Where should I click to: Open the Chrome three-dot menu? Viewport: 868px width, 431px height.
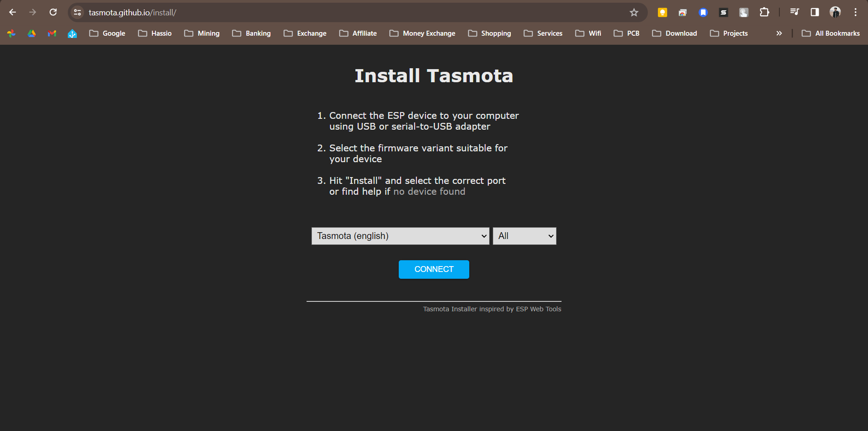(x=855, y=12)
